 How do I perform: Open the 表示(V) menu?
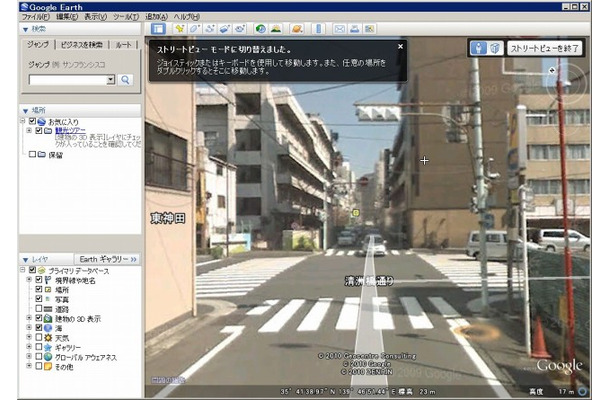(x=96, y=17)
